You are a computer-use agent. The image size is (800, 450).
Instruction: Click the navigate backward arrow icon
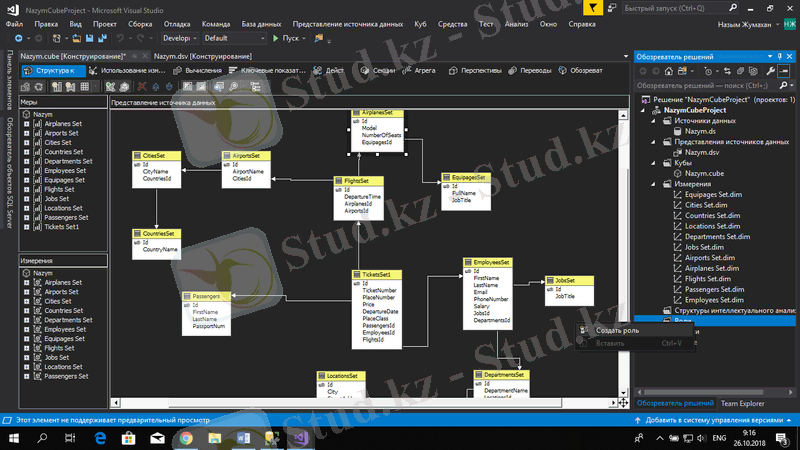tap(18, 38)
